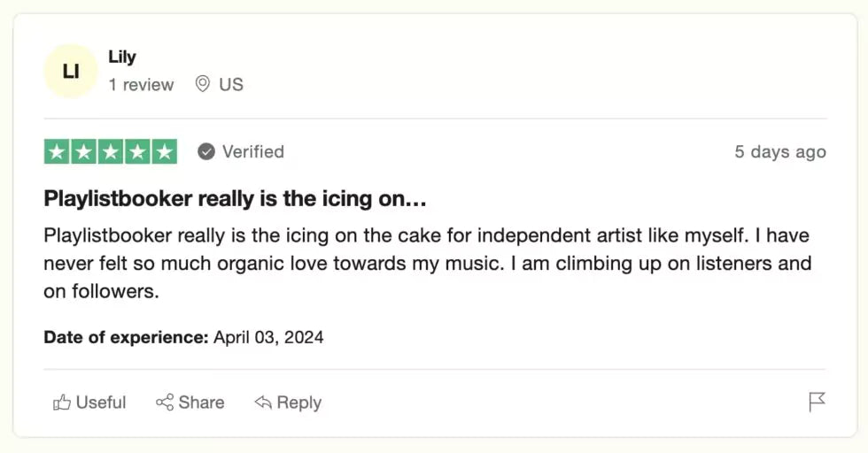Click the first green rating star
This screenshot has height=453, width=868.
tap(57, 152)
